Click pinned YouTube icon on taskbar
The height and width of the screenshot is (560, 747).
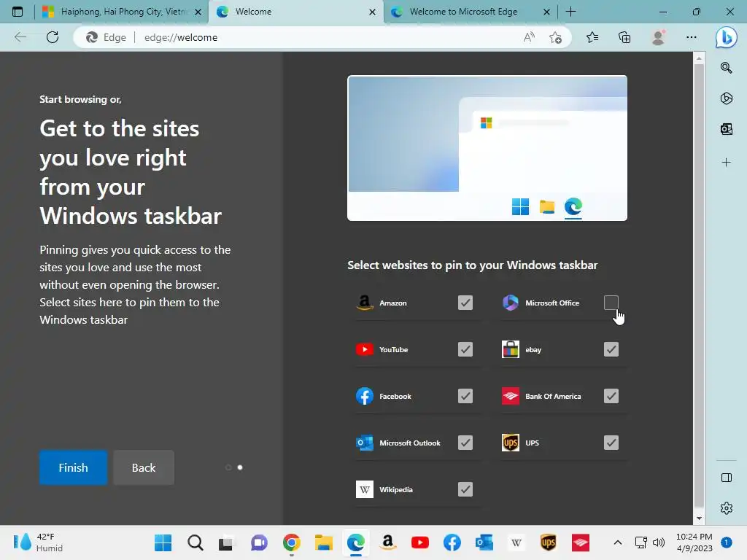(x=420, y=542)
